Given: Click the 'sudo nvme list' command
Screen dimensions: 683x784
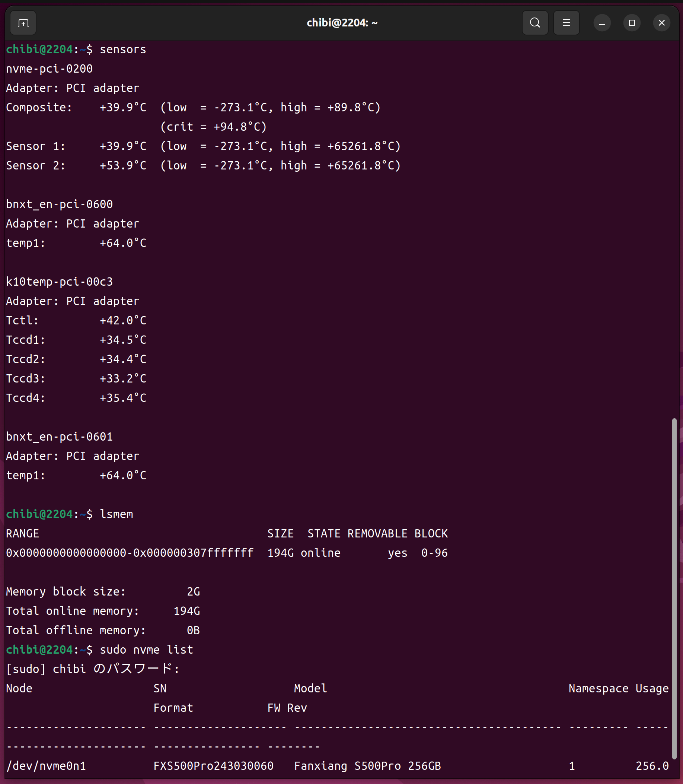Looking at the screenshot, I should (146, 650).
